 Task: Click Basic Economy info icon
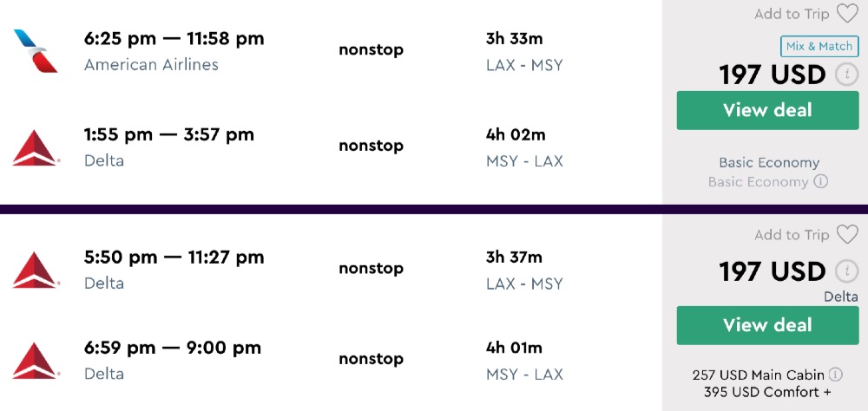tap(820, 182)
